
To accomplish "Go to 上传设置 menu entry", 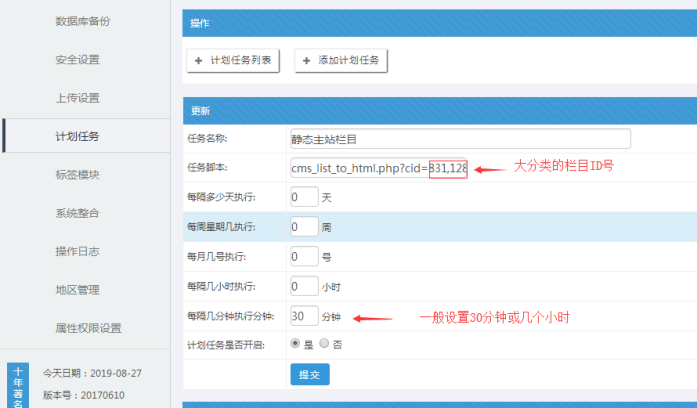I will pos(77,98).
